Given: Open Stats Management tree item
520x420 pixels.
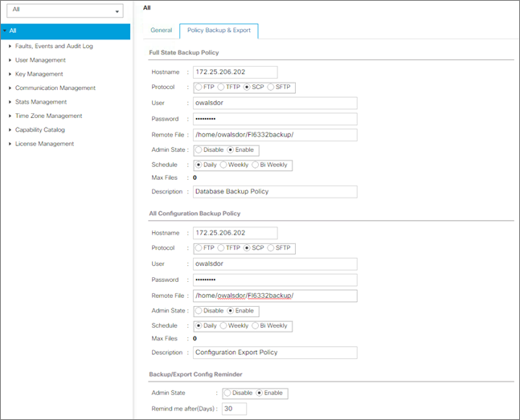Looking at the screenshot, I should point(41,102).
